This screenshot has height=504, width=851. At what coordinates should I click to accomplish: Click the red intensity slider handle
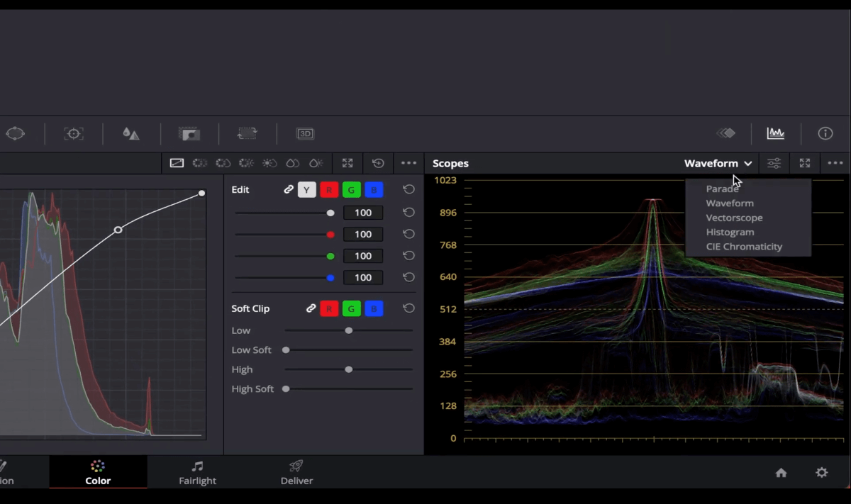click(x=330, y=235)
